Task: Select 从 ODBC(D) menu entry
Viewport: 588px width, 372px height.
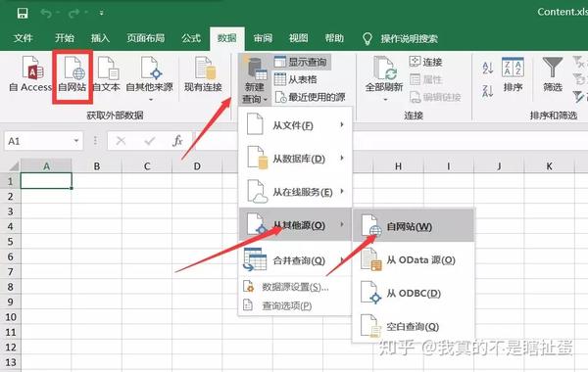Action: 414,293
